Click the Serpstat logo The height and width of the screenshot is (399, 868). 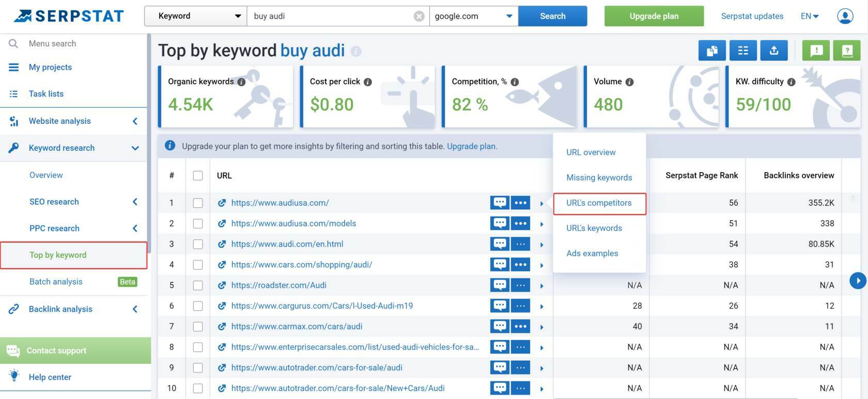tap(69, 16)
